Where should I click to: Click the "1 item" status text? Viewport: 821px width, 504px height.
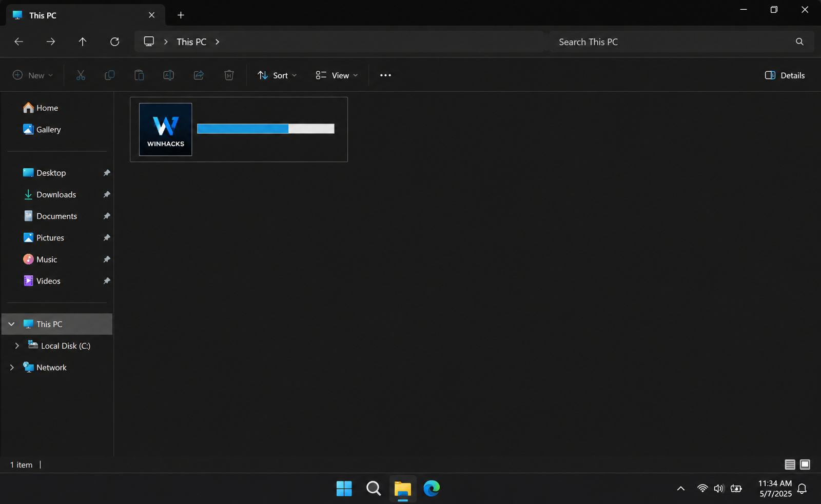[21, 465]
